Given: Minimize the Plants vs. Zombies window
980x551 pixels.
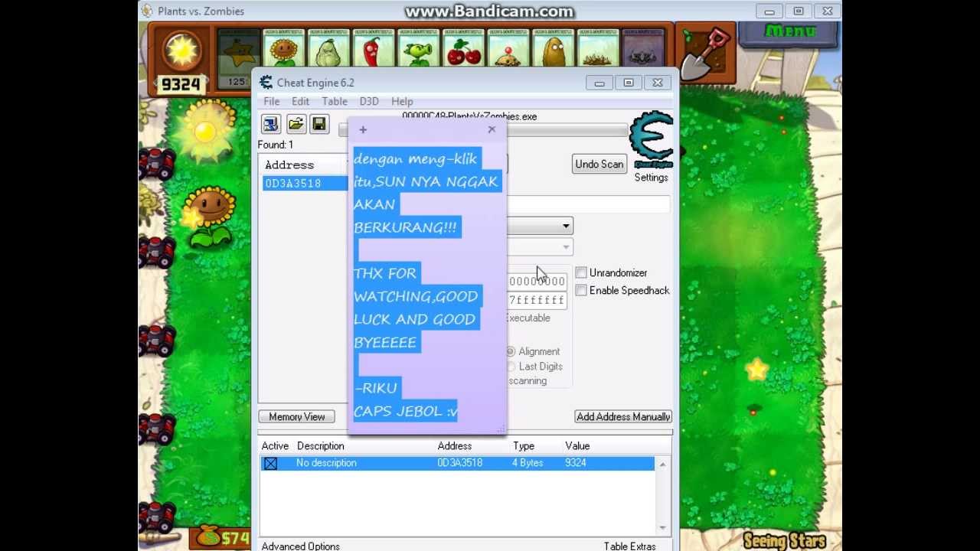Looking at the screenshot, I should (769, 11).
